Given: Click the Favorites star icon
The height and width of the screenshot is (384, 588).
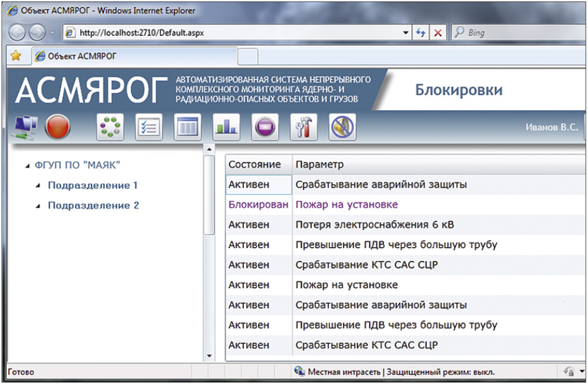Looking at the screenshot, I should point(16,56).
